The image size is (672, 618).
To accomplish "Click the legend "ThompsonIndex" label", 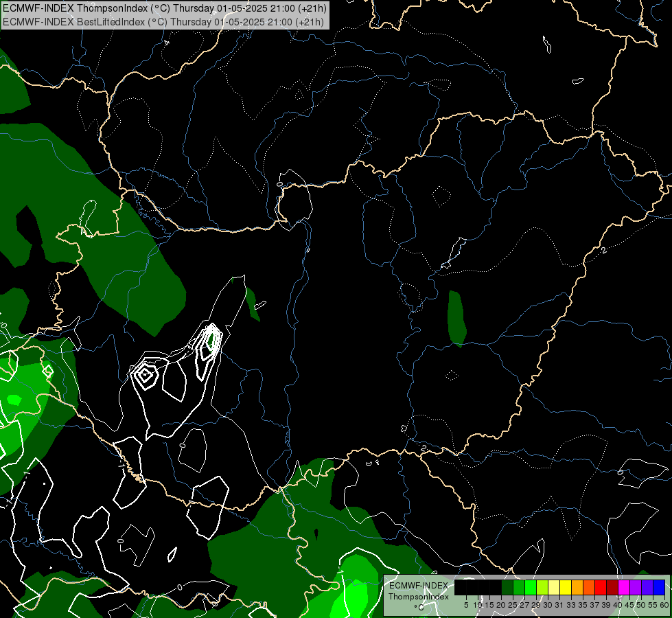I will 419,597.
